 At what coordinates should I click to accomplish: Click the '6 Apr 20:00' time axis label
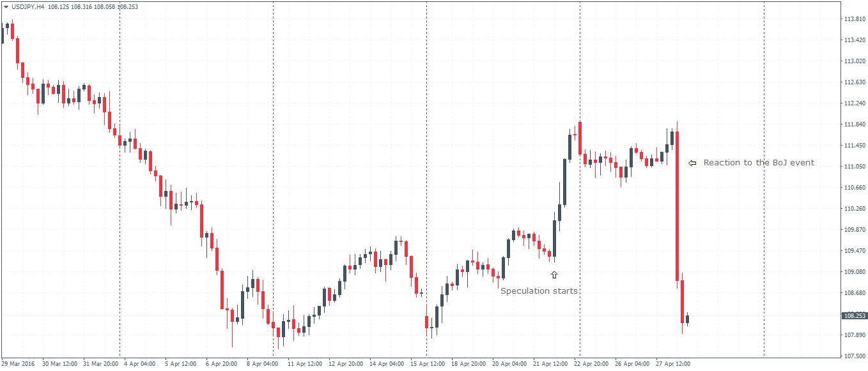click(x=222, y=364)
